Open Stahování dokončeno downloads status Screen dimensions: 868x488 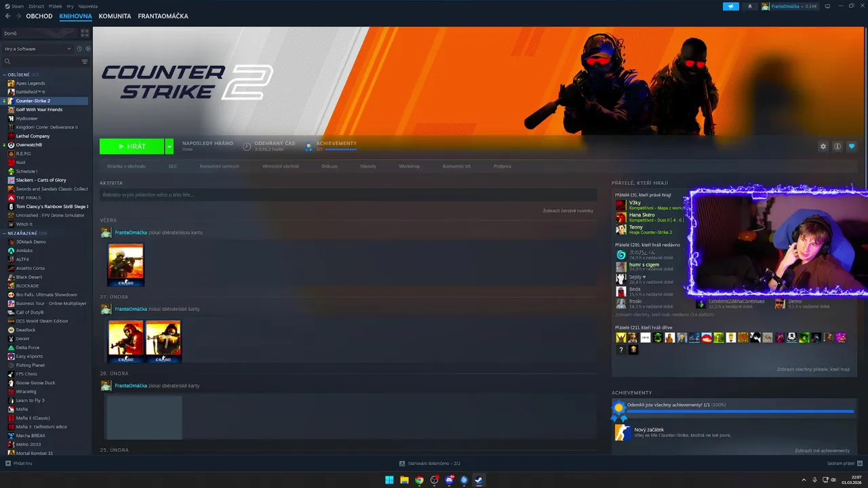coord(430,464)
